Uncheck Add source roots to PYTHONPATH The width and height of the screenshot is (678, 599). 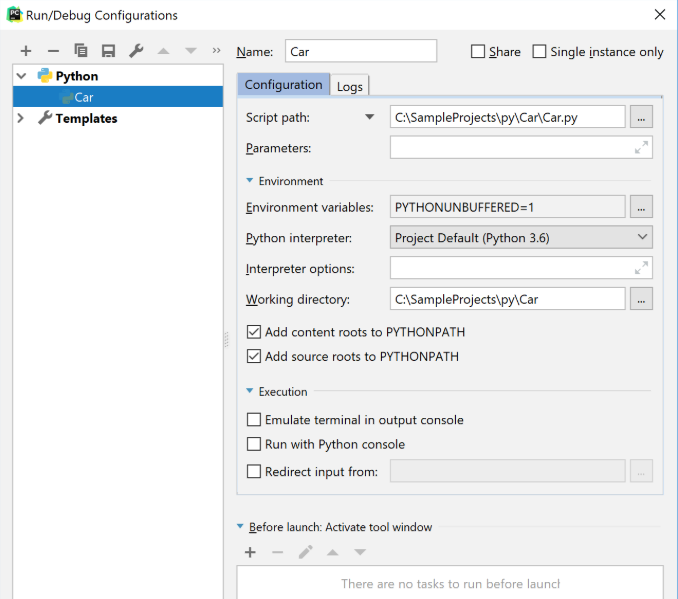tap(254, 356)
